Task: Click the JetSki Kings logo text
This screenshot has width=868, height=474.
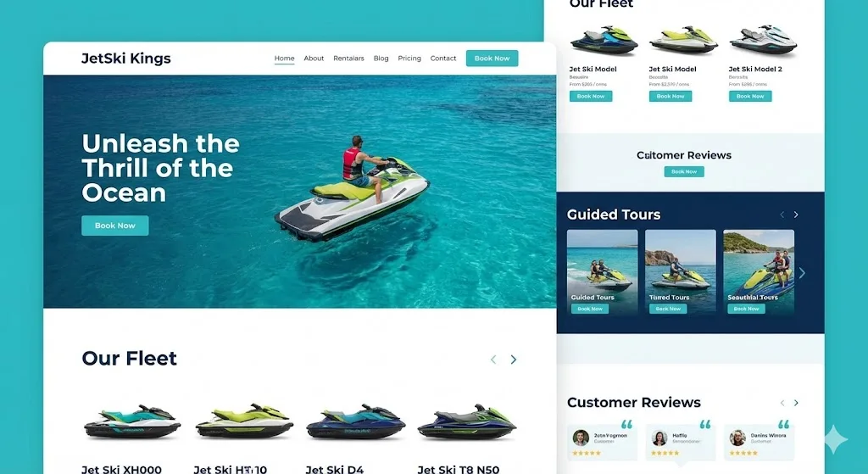Action: 126,59
